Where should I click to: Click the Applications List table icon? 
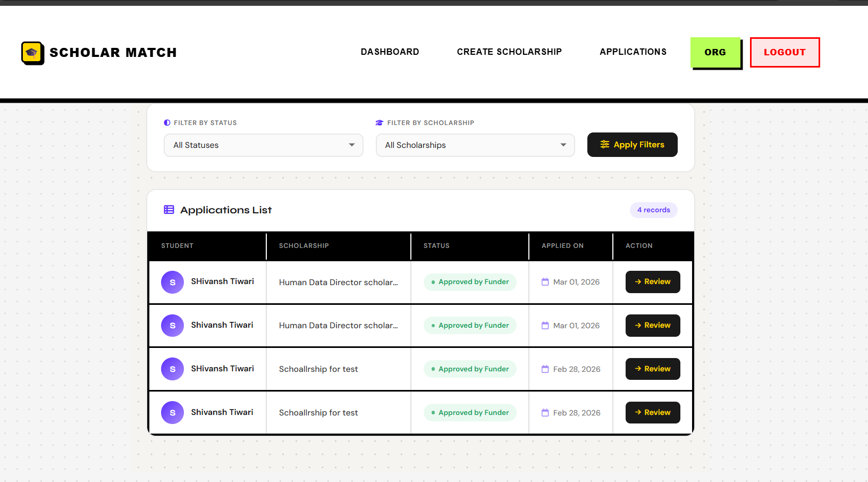pos(169,210)
